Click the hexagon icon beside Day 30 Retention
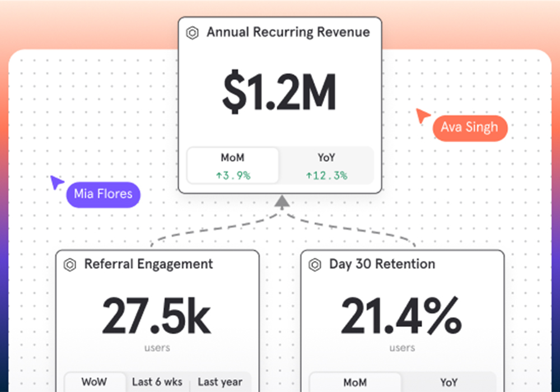This screenshot has height=392, width=560. (x=315, y=264)
